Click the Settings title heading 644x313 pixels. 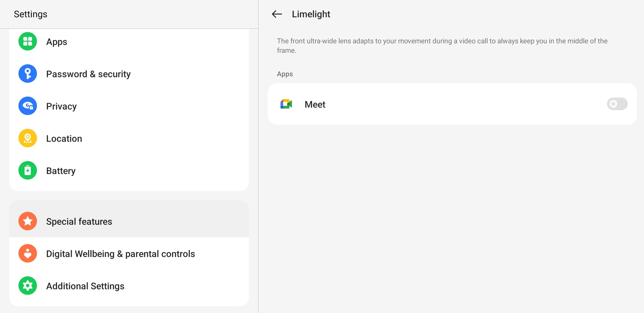30,14
